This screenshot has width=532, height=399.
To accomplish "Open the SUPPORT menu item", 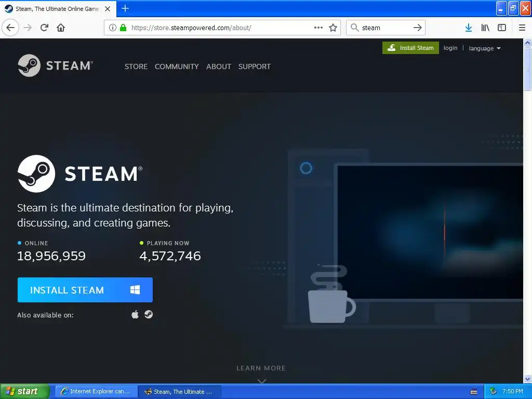I will click(255, 66).
